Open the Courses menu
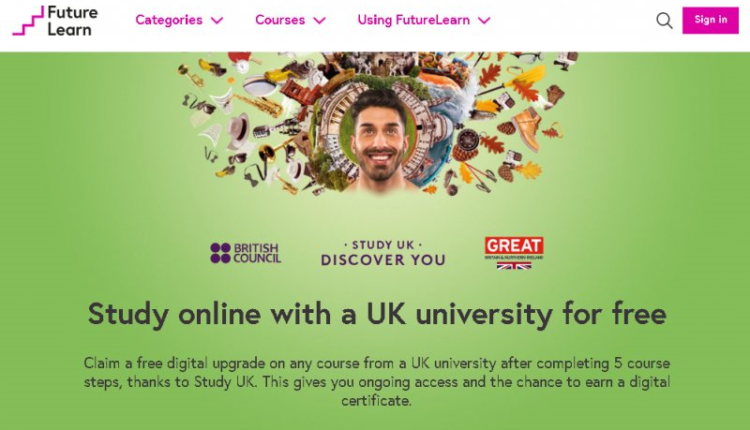Image resolution: width=750 pixels, height=430 pixels. 290,20
